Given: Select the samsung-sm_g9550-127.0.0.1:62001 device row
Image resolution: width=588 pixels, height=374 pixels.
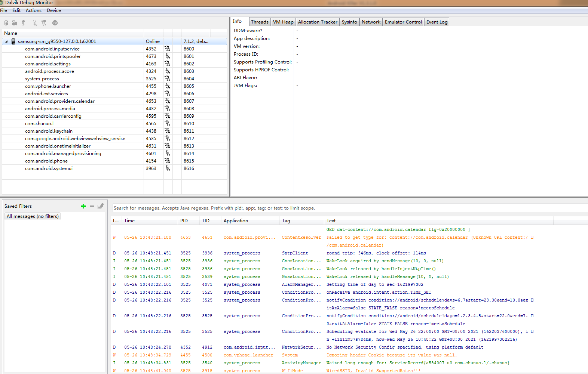Looking at the screenshot, I should [x=114, y=41].
